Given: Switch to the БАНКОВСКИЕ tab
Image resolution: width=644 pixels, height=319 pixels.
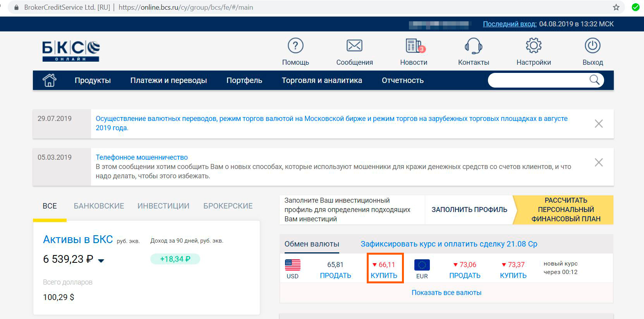Looking at the screenshot, I should 99,206.
